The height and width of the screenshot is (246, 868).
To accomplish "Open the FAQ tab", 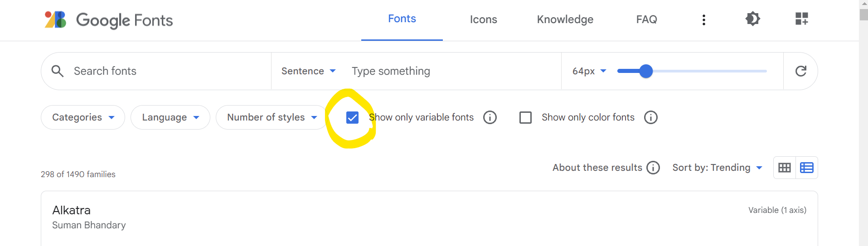I will 646,19.
